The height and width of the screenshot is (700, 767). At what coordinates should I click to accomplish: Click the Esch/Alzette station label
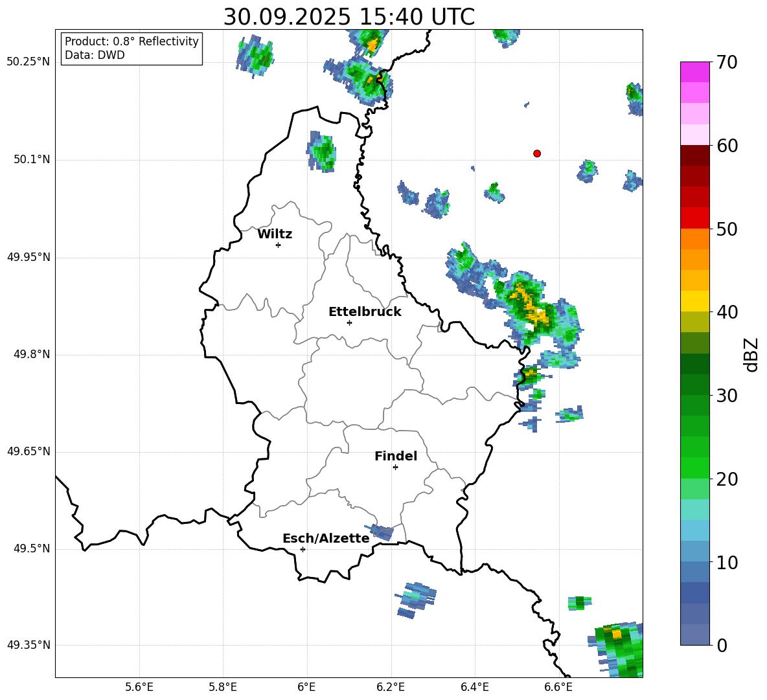326,539
